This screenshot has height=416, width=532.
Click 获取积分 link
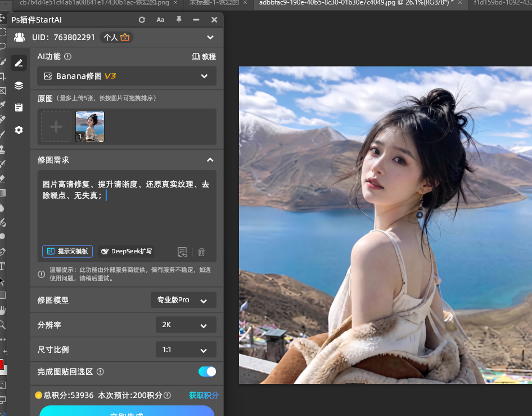coord(204,395)
